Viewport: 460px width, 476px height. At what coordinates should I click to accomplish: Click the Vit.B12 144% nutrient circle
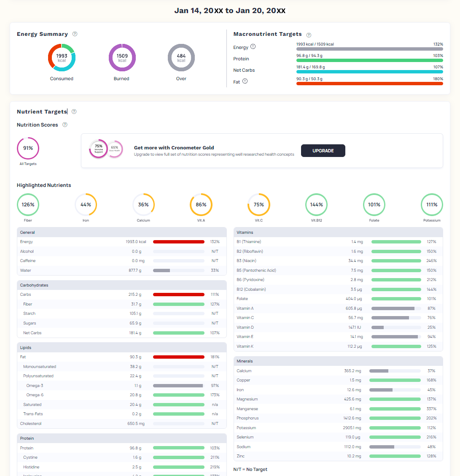[317, 205]
